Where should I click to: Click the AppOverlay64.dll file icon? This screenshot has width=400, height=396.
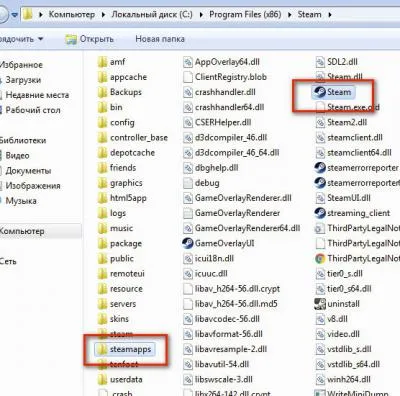point(188,62)
